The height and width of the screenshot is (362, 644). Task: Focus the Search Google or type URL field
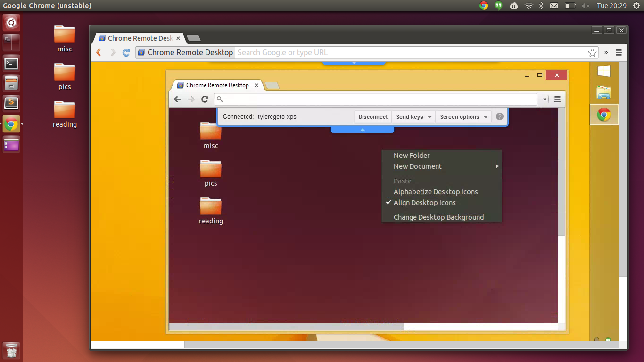(x=412, y=53)
